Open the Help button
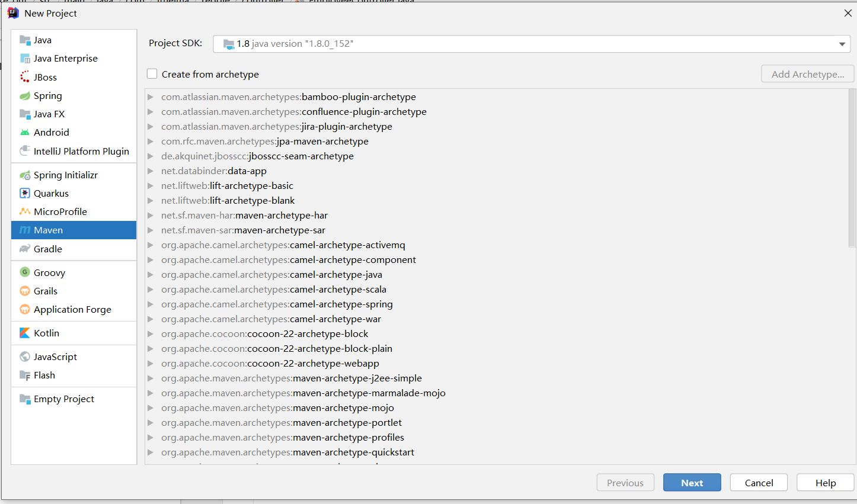 point(826,483)
